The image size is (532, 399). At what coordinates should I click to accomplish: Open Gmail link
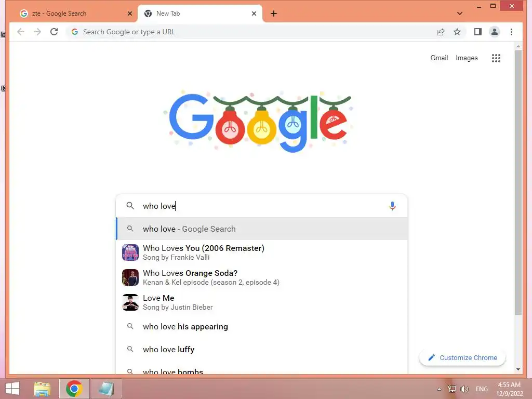(x=439, y=58)
